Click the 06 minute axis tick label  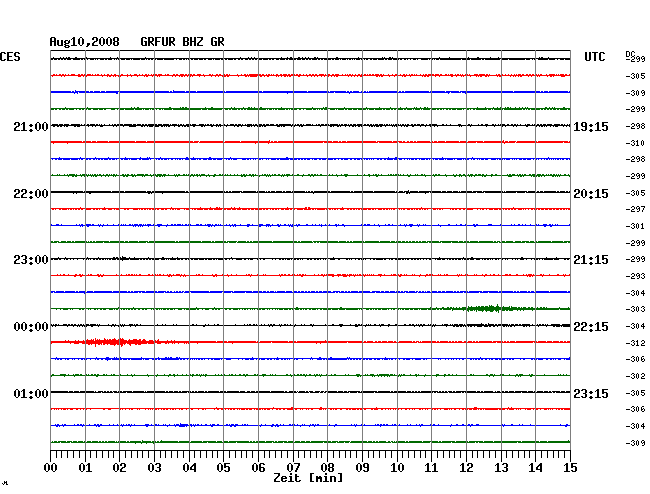click(258, 467)
